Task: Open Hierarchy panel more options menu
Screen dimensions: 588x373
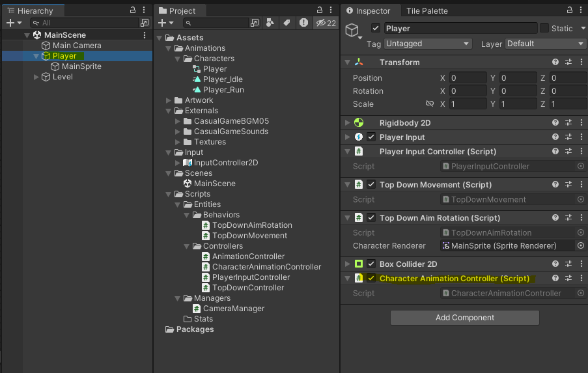Action: (144, 10)
